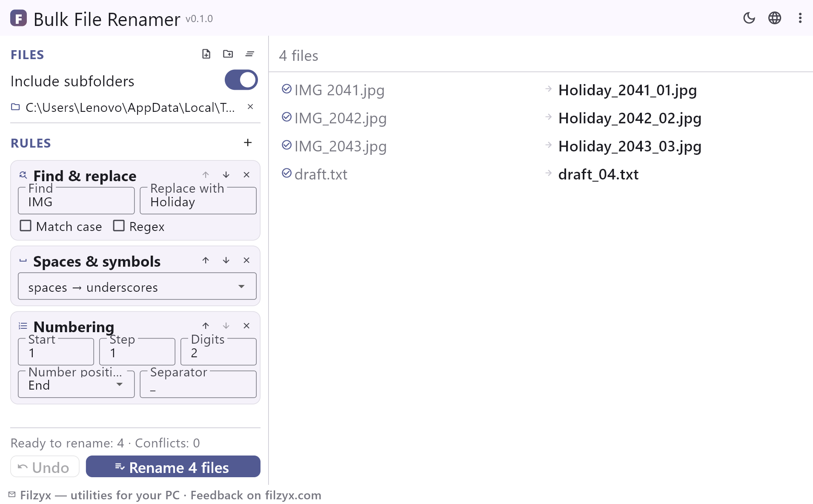Image resolution: width=813 pixels, height=504 pixels.
Task: Click the clear list icon in Files
Action: point(250,54)
